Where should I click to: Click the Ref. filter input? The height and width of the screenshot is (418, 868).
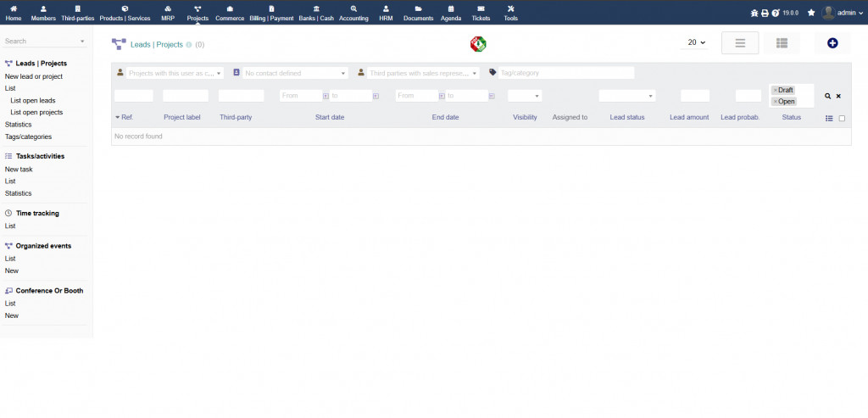(x=133, y=96)
